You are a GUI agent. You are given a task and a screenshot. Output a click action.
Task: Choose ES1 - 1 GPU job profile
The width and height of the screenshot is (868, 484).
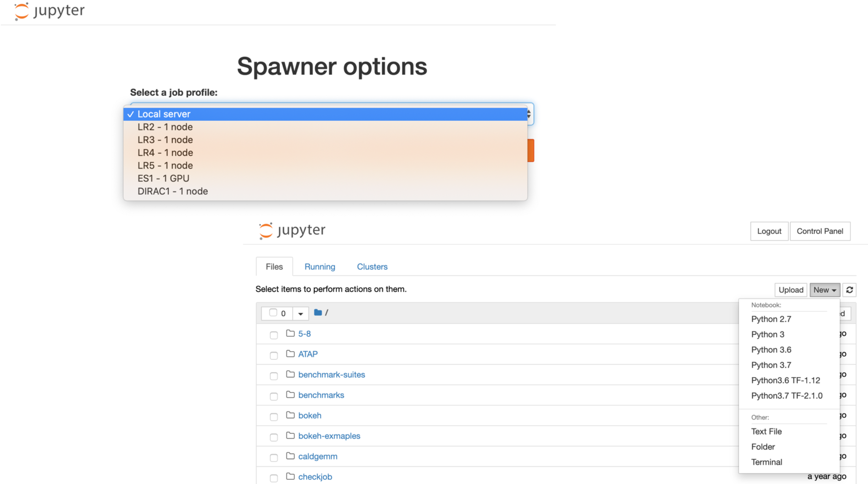tap(163, 178)
